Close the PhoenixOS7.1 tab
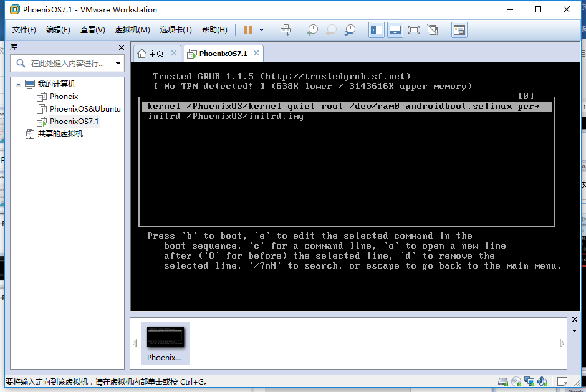The image size is (586, 392). point(256,53)
